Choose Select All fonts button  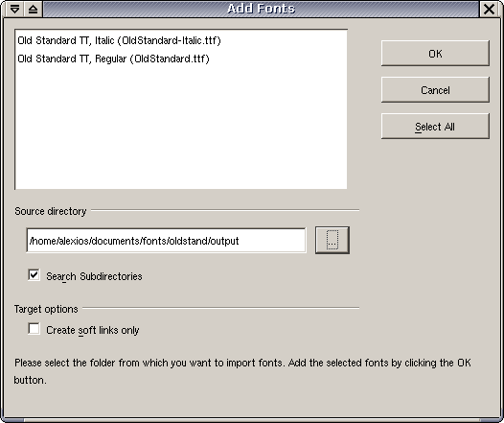pyautogui.click(x=435, y=126)
